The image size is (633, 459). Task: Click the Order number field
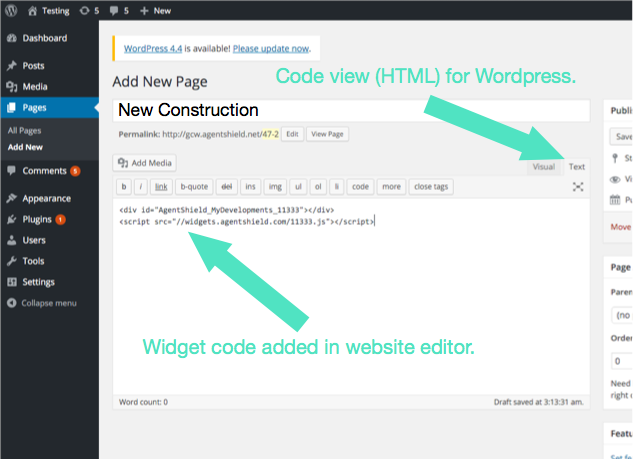point(622,361)
